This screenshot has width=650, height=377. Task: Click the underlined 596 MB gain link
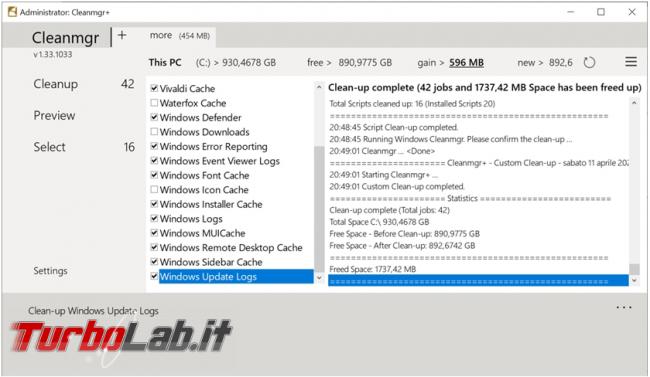(x=466, y=63)
